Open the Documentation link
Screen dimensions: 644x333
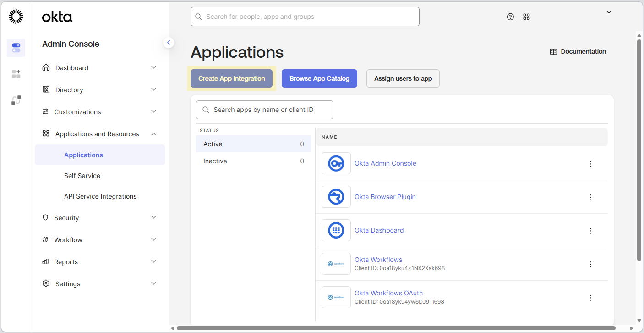point(578,51)
